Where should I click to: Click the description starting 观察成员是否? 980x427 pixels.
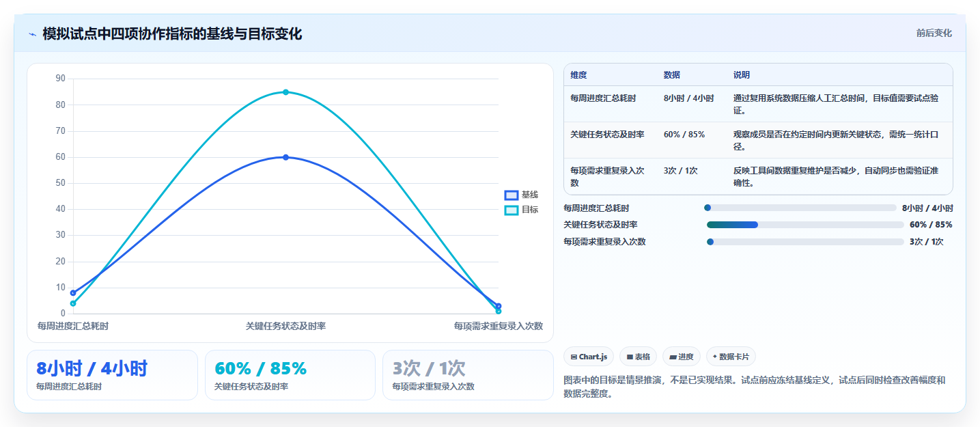point(837,140)
